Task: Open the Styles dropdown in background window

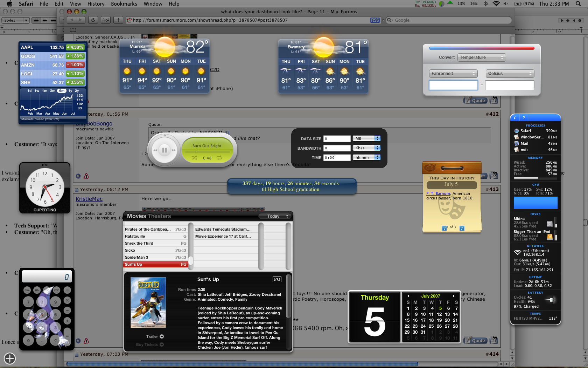Action: (15, 20)
